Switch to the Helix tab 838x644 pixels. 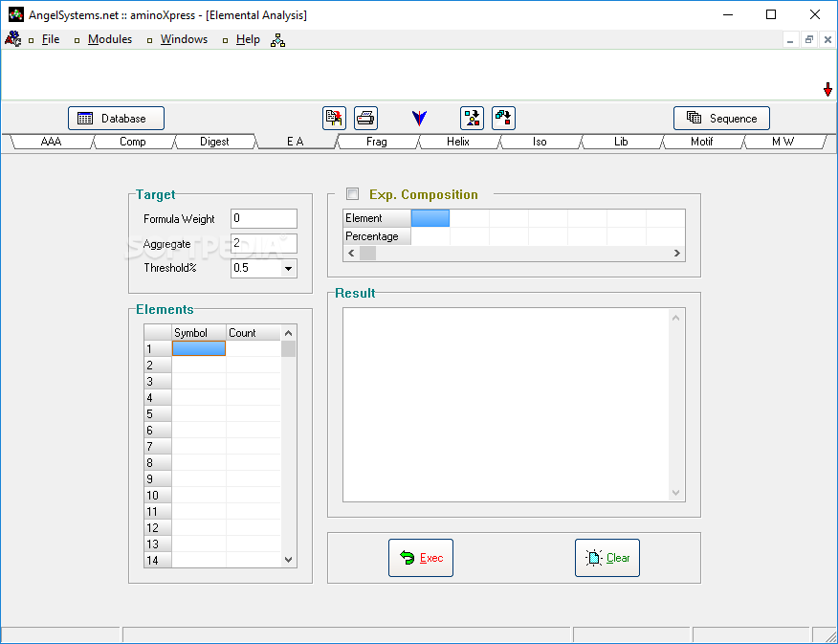point(458,142)
